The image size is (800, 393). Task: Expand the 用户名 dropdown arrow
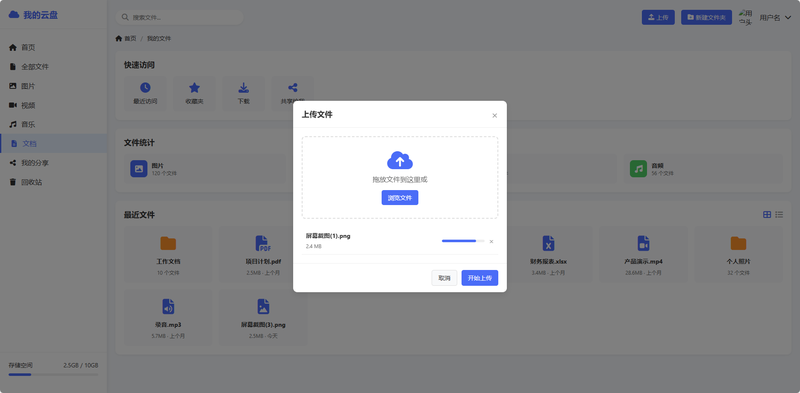788,18
